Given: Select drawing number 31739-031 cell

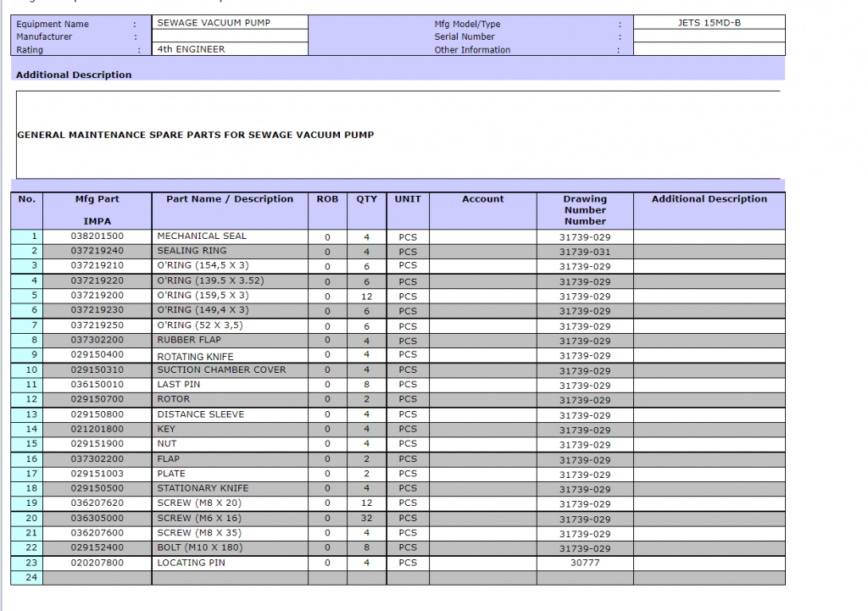Looking at the screenshot, I should point(585,252).
